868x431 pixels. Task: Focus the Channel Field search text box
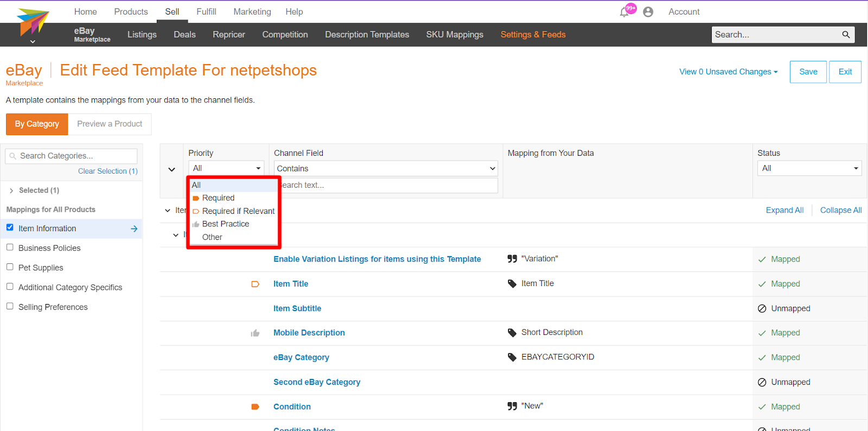pyautogui.click(x=386, y=185)
